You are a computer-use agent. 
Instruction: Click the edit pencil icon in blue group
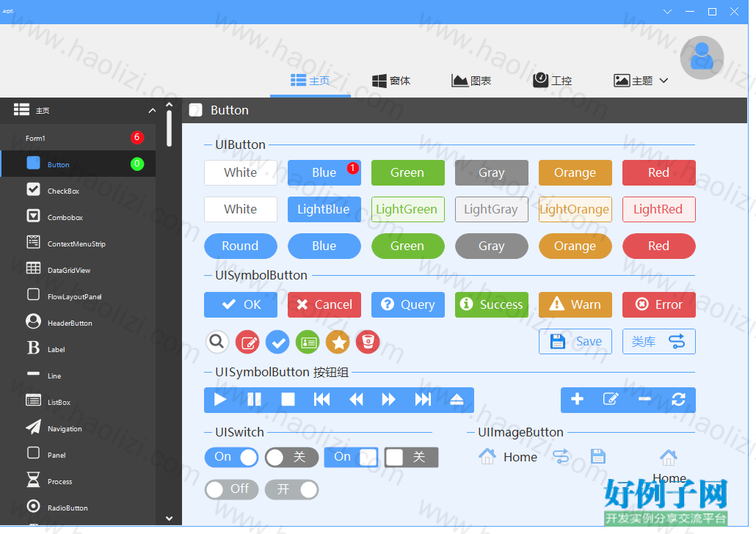[611, 400]
